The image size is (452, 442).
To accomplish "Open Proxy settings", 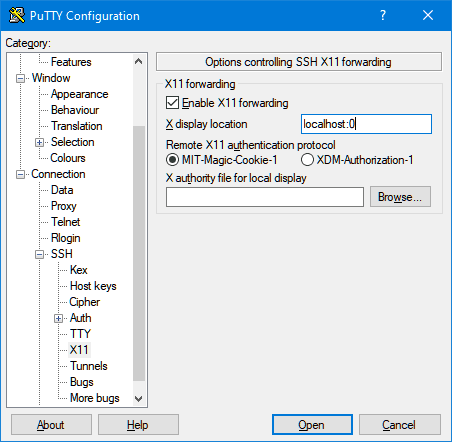I will [64, 206].
